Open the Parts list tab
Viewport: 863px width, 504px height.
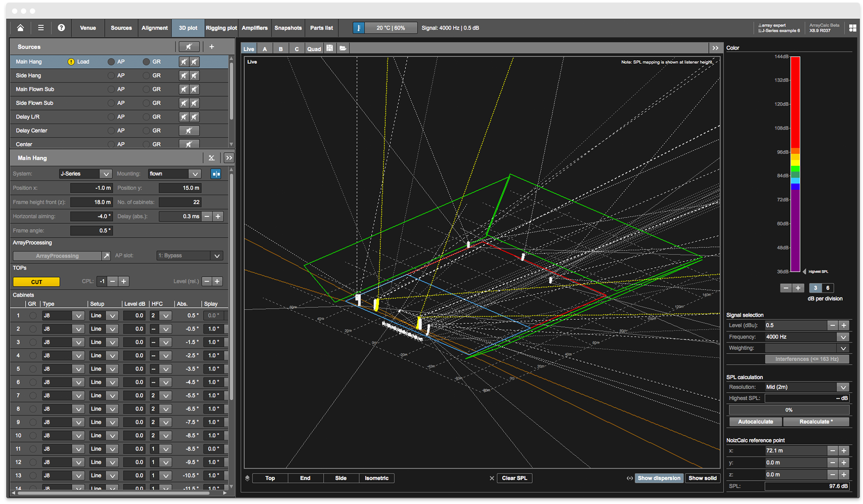pos(321,28)
